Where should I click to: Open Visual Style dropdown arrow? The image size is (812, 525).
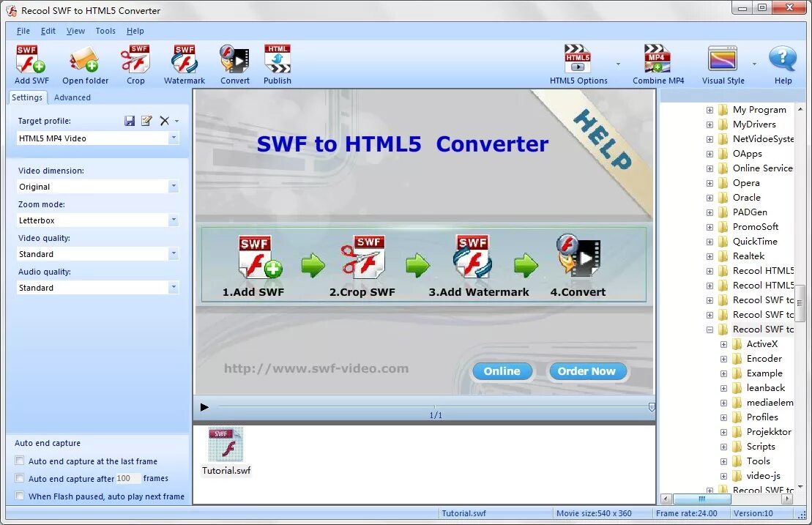coord(754,64)
